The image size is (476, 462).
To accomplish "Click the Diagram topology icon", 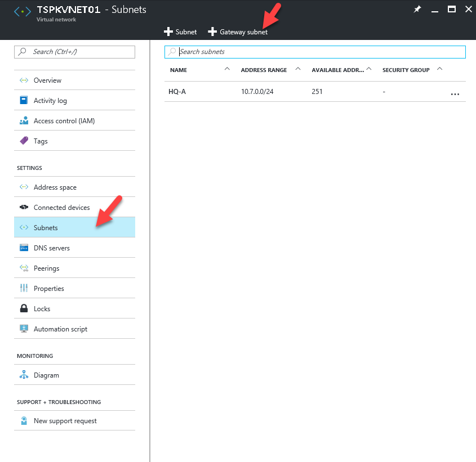I will (24, 375).
